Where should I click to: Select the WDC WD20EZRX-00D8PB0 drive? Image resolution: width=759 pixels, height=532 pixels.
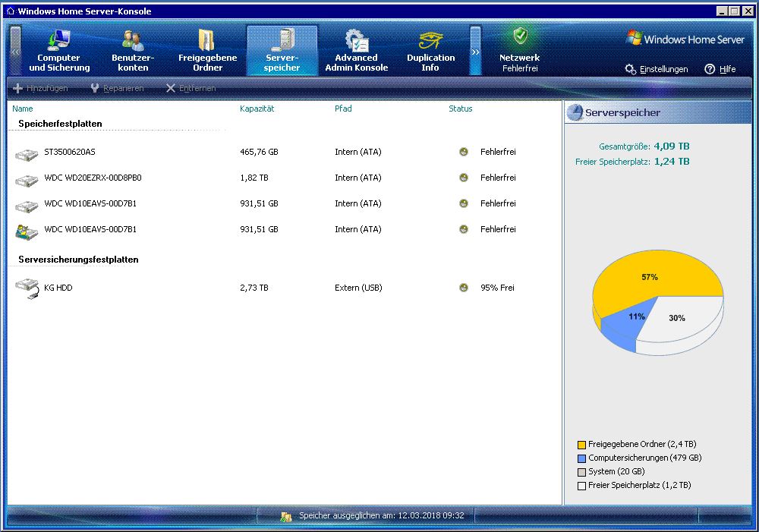pos(93,178)
